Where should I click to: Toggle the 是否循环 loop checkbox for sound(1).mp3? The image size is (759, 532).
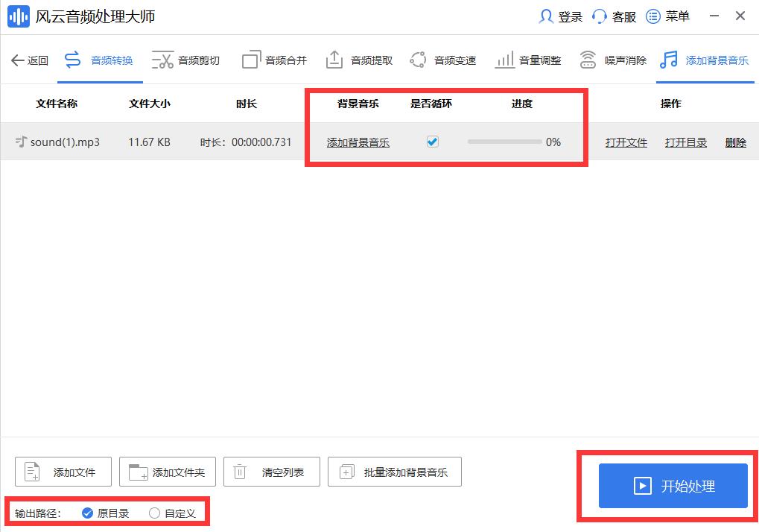[432, 142]
